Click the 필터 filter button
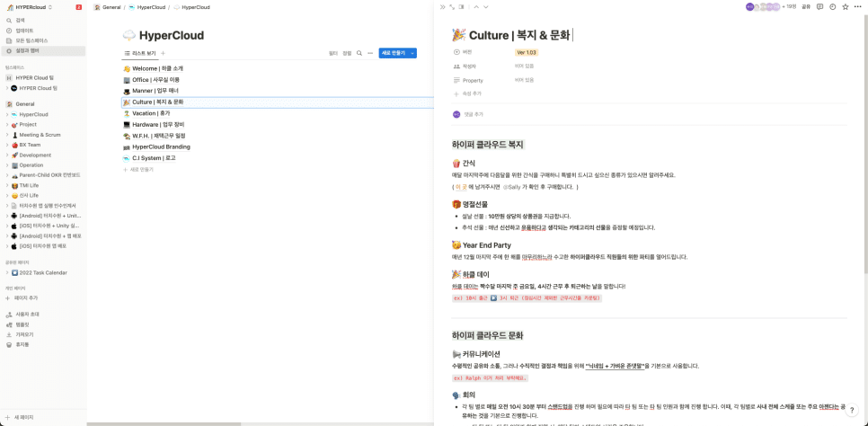Image resolution: width=868 pixels, height=426 pixels. [x=333, y=53]
